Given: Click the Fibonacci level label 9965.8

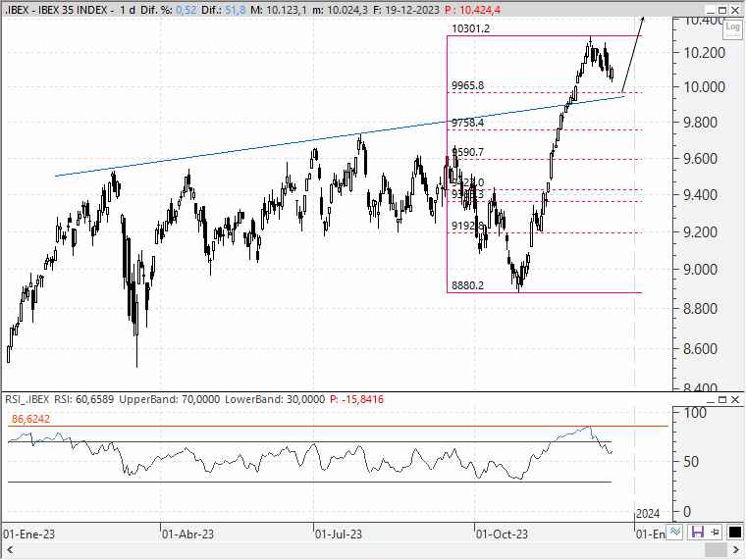Looking at the screenshot, I should 467,85.
